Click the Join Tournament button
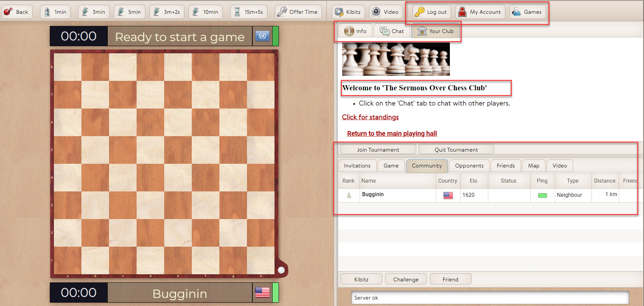The image size is (644, 306). (378, 149)
